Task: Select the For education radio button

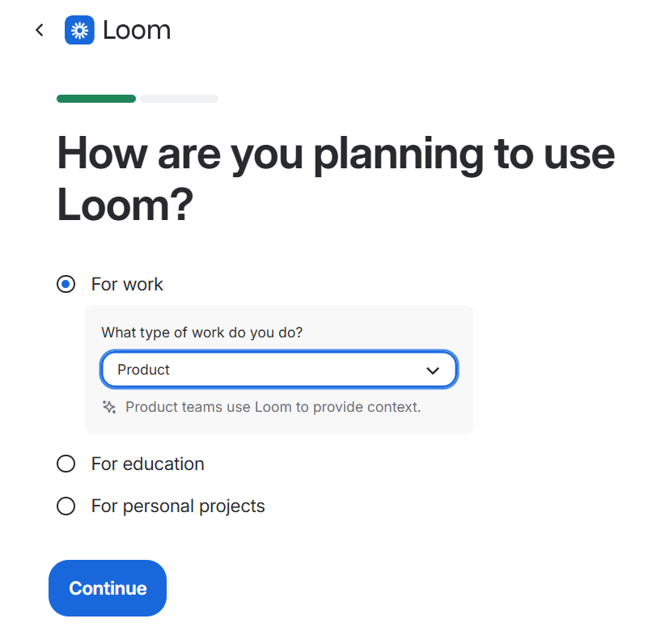Action: pos(66,464)
